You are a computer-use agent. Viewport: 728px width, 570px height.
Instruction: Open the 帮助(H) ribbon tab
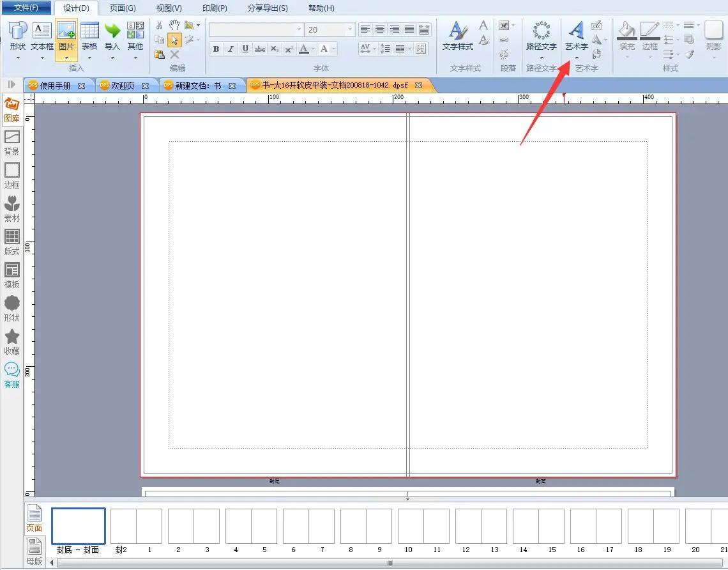[x=321, y=8]
